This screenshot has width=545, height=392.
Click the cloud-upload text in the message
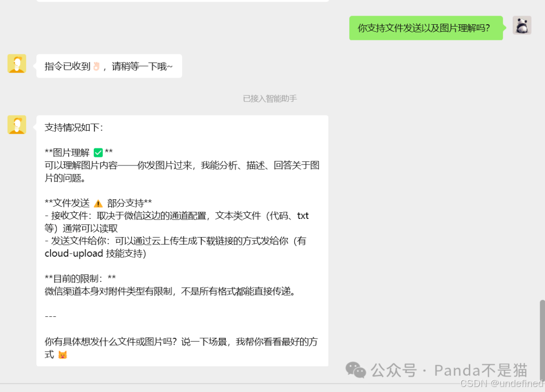[72, 253]
